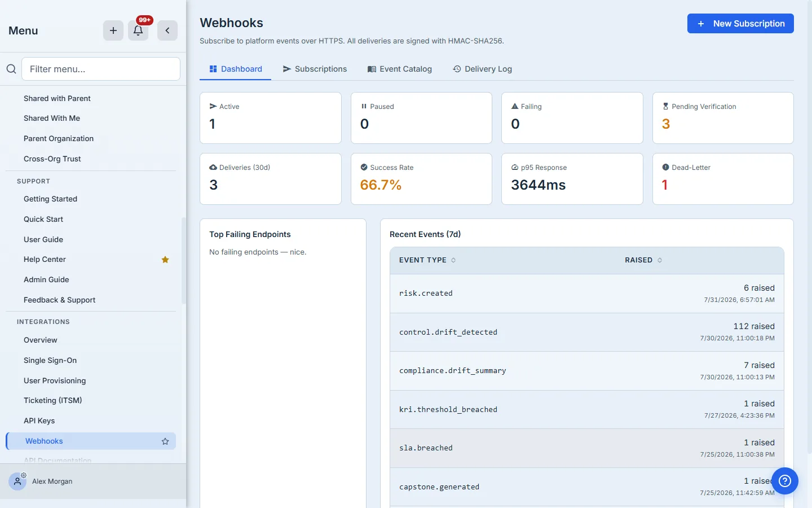Click Alex Morgan's avatar icon
This screenshot has width=812, height=508.
tap(17, 481)
